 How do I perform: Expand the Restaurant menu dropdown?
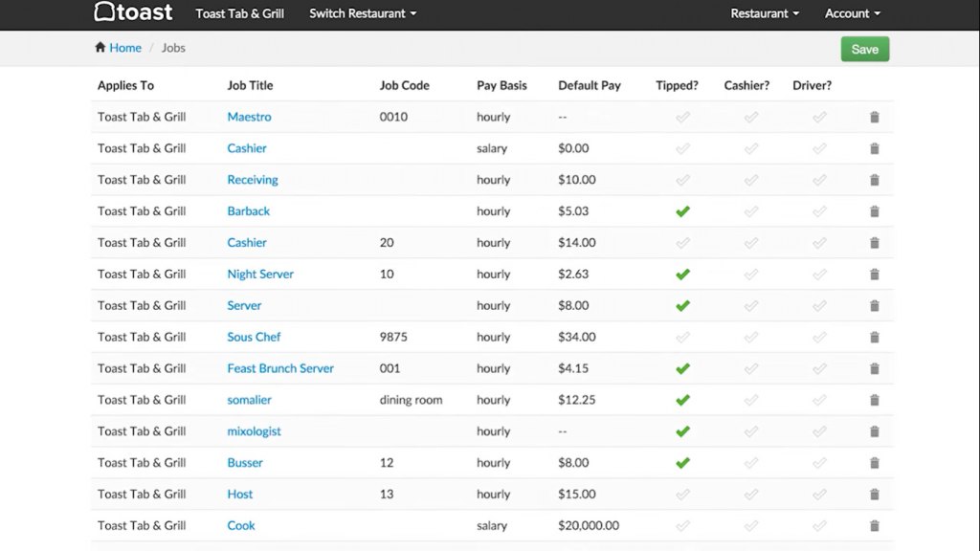[x=765, y=14]
